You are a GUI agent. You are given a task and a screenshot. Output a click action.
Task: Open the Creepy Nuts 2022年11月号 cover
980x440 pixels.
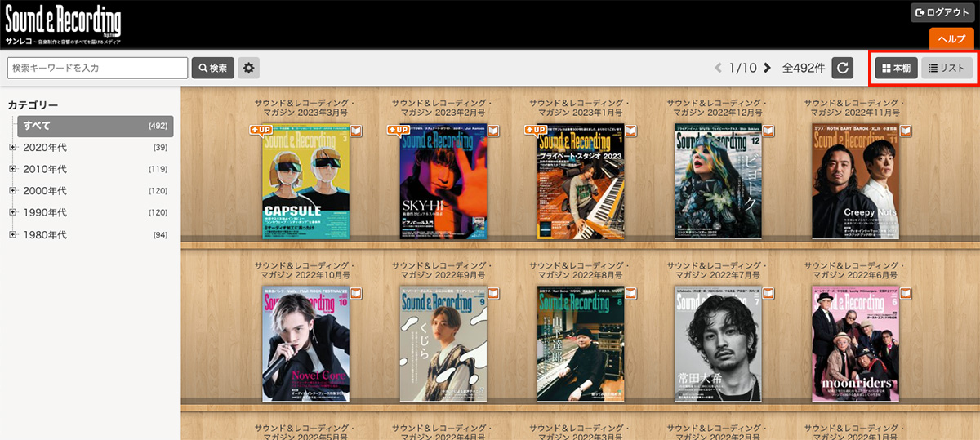click(x=855, y=182)
